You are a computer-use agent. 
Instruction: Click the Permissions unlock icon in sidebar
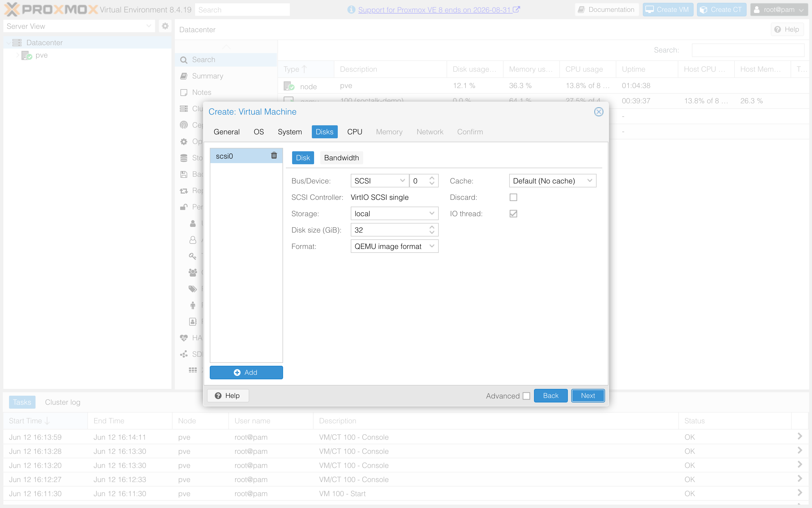click(x=184, y=207)
